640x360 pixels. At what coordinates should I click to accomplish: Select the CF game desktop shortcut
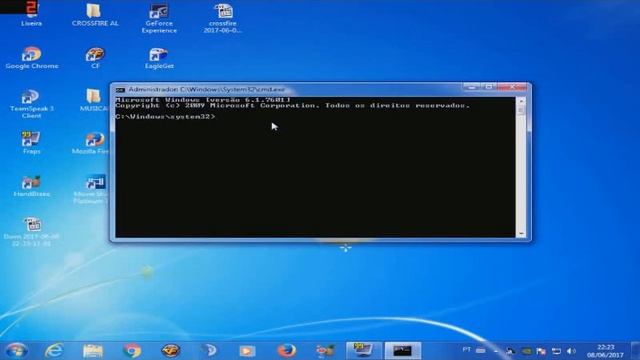pos(95,58)
